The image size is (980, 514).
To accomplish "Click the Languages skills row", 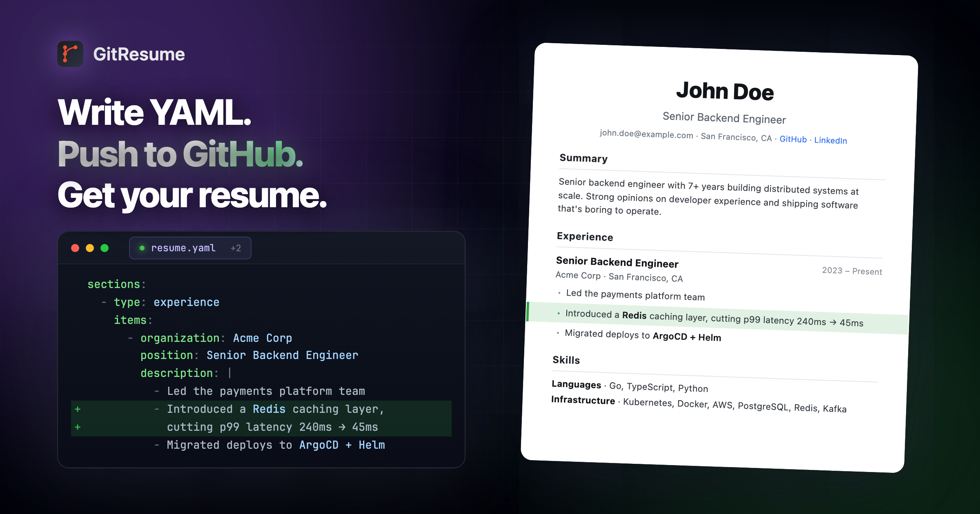I will (630, 386).
